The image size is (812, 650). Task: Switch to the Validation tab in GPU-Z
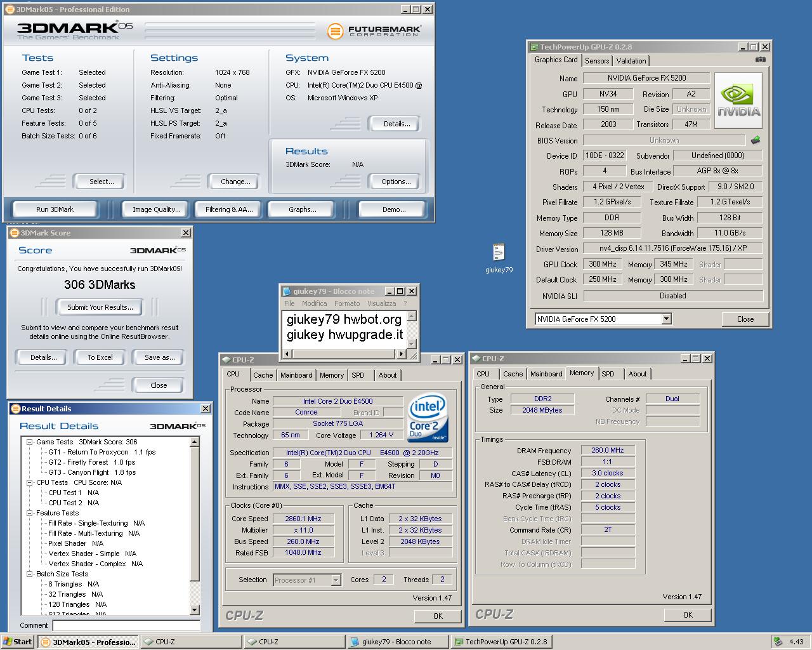pos(631,61)
